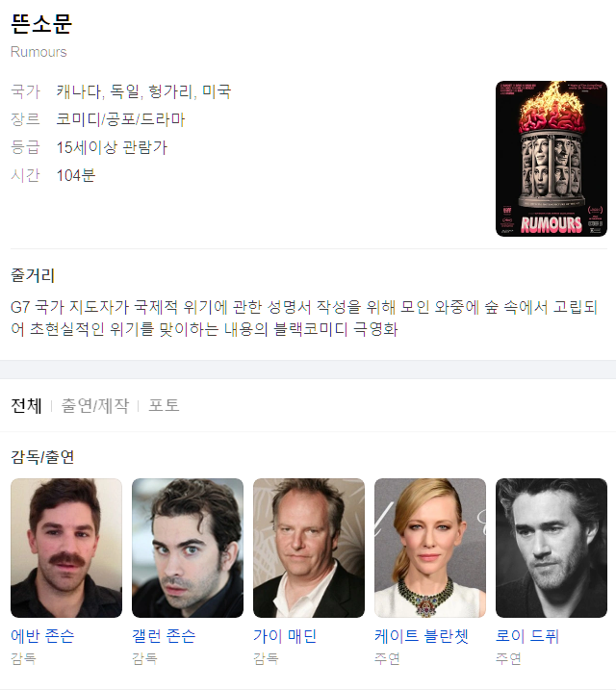Switch to the 출연/제작 tab
Screen dimensions: 616x690
[x=95, y=405]
